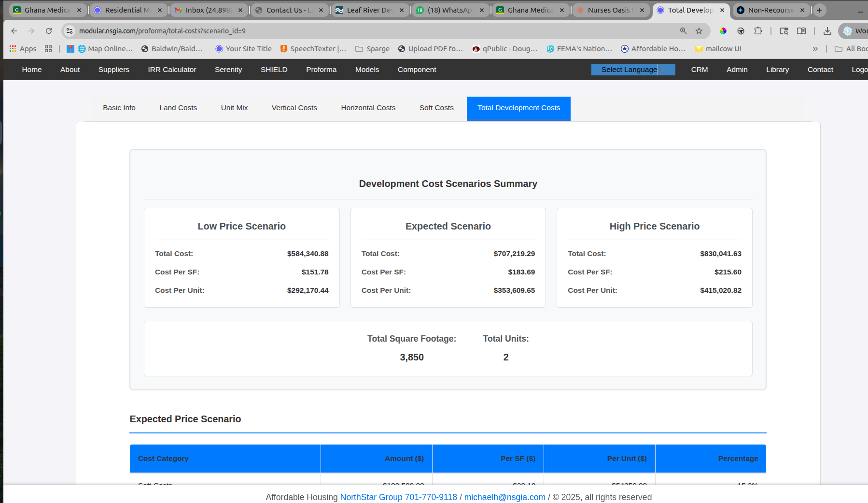Image resolution: width=868 pixels, height=503 pixels.
Task: Reload the current page
Action: (x=49, y=31)
